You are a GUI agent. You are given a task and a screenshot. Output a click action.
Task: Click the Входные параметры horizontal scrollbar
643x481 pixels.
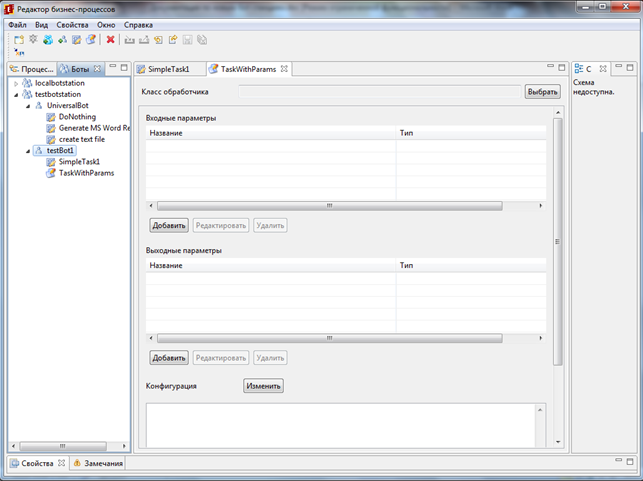pos(330,205)
